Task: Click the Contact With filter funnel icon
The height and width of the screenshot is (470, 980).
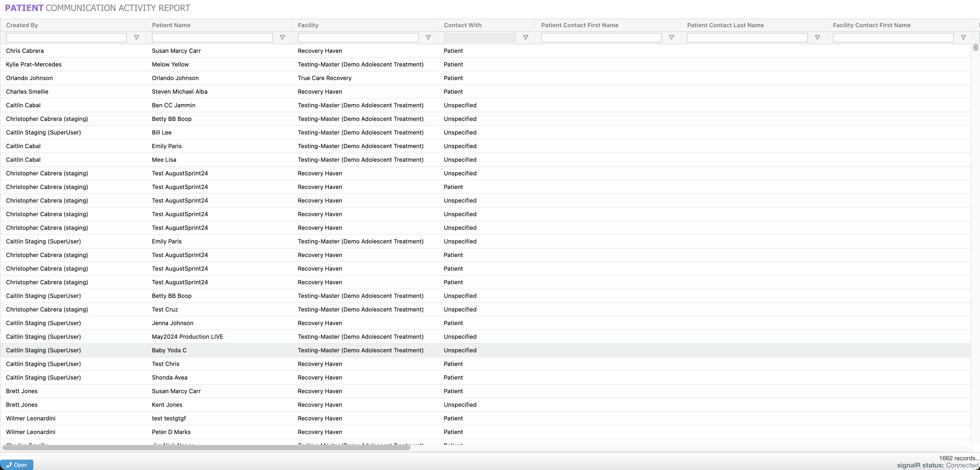Action: point(525,37)
